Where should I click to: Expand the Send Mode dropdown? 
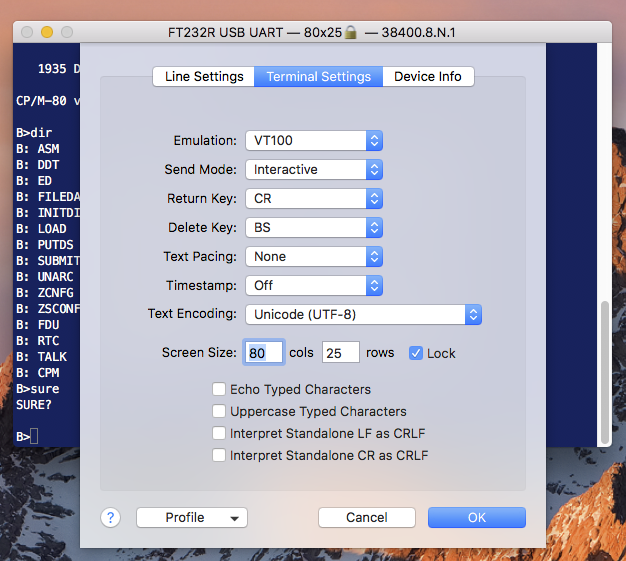pos(314,170)
